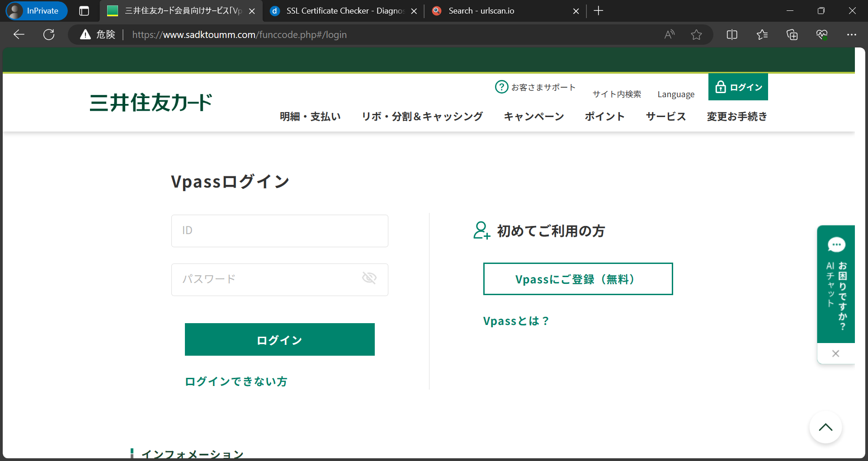
Task: Switch to SSL Certificate Checker tab
Action: 343,11
